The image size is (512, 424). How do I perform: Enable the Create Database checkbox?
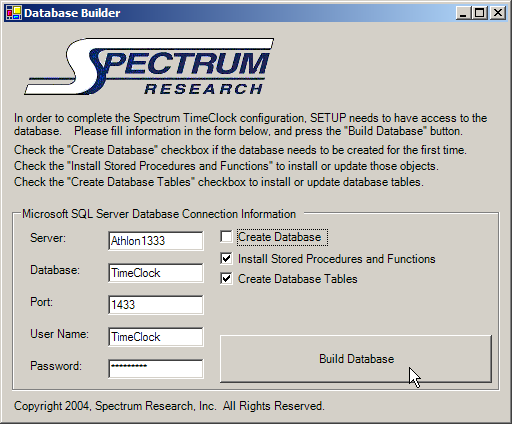pos(226,237)
